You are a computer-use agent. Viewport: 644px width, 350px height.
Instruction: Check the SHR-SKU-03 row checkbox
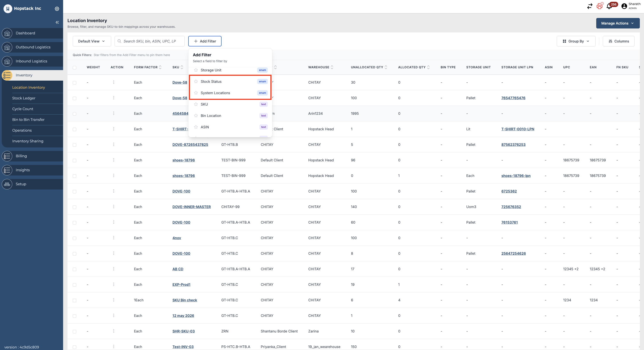[x=75, y=332]
